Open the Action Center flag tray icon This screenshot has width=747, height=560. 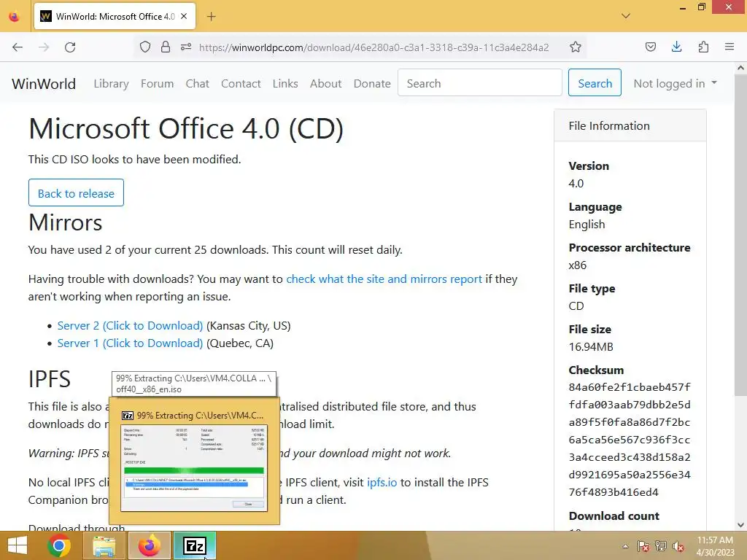point(643,546)
